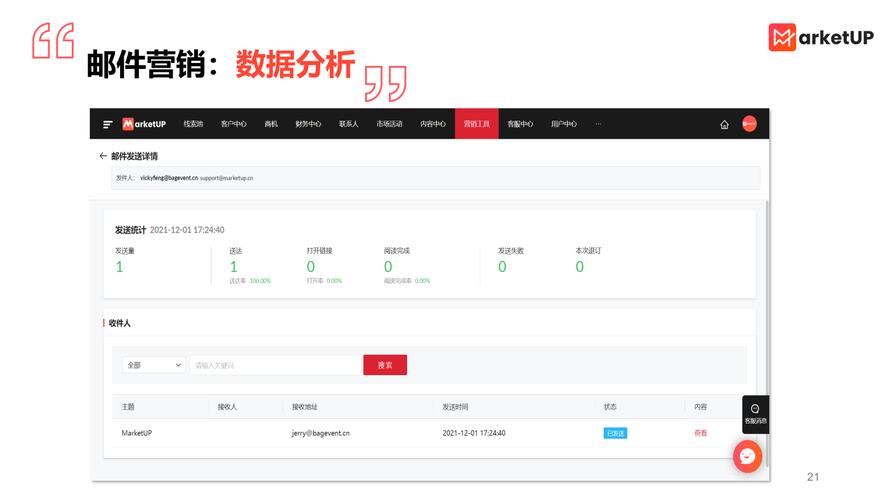Click the MarketUP subject cell
The height and width of the screenshot is (500, 890).
137,433
